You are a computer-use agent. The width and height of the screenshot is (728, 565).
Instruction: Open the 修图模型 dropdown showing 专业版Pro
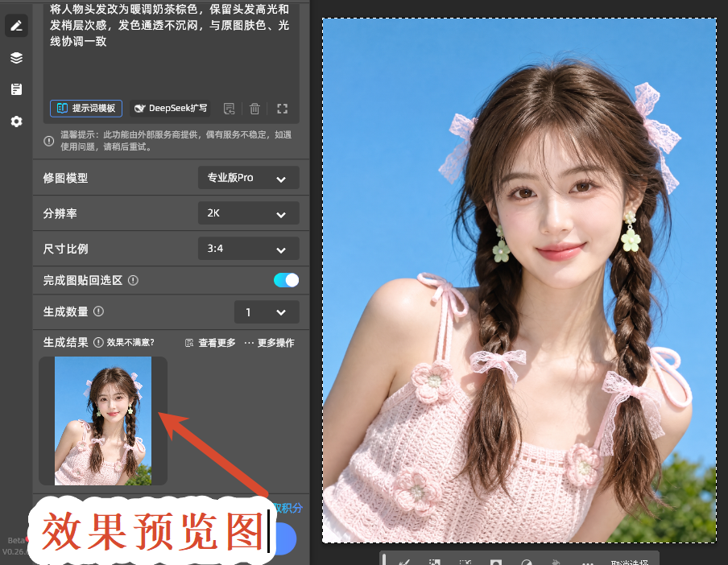pyautogui.click(x=248, y=178)
